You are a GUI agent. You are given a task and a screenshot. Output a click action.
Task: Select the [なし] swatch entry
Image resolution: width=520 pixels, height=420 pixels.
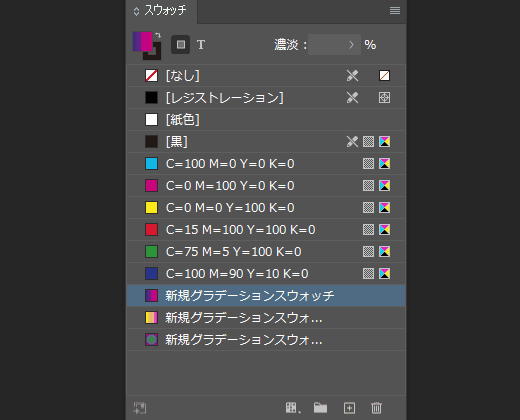[266, 76]
